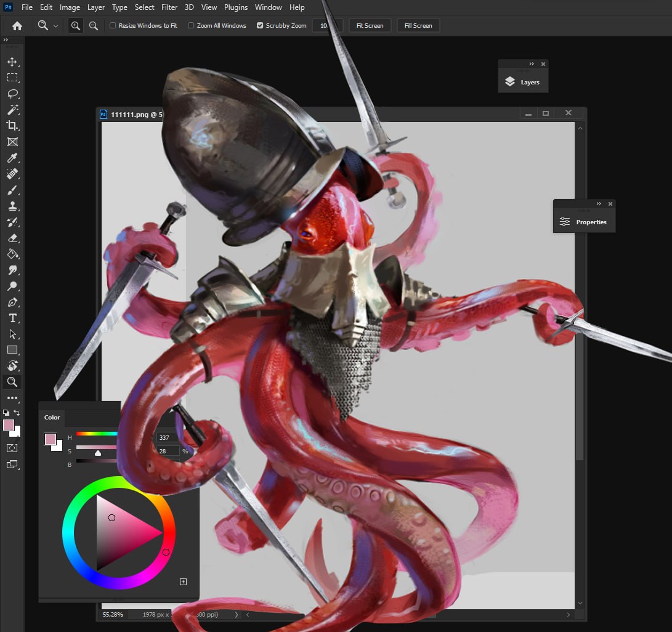The width and height of the screenshot is (672, 632).
Task: Select the Zoom tool in toolbar
Action: [x=12, y=382]
